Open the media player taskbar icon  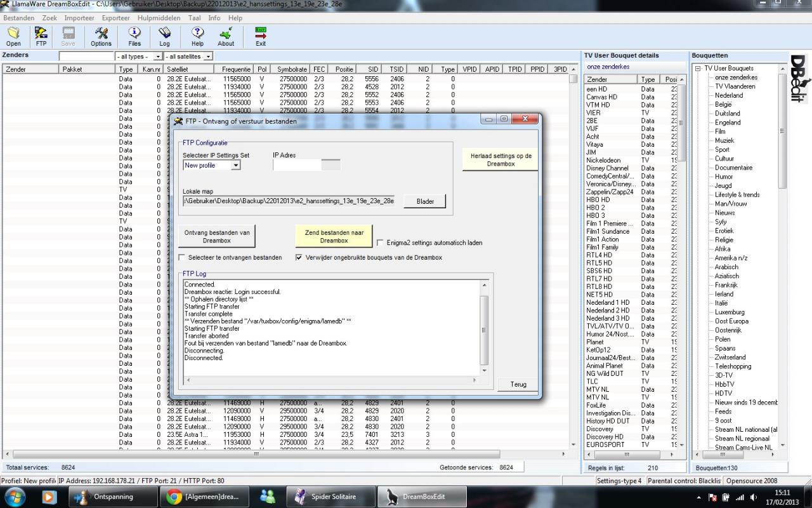[49, 497]
